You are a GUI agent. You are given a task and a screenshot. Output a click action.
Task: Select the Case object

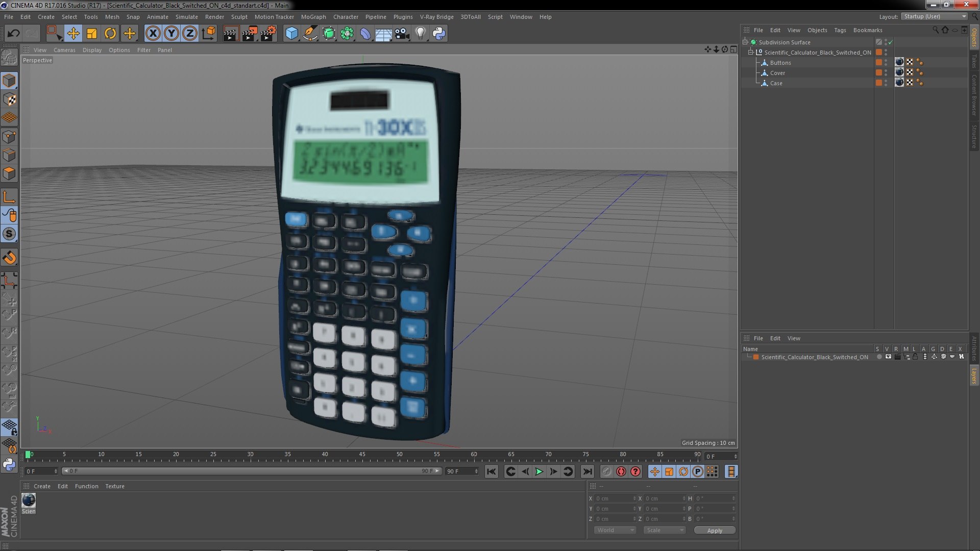click(776, 83)
